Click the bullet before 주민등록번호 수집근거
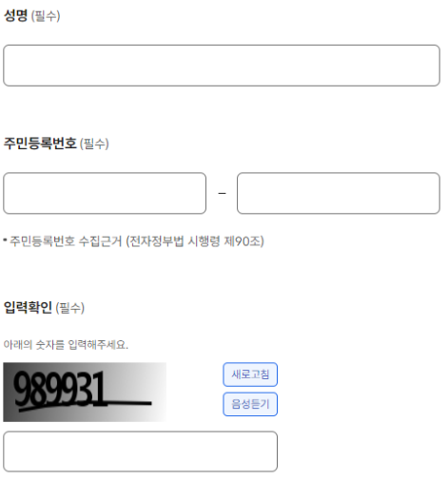Screen dimensions: 448x480 (5, 240)
